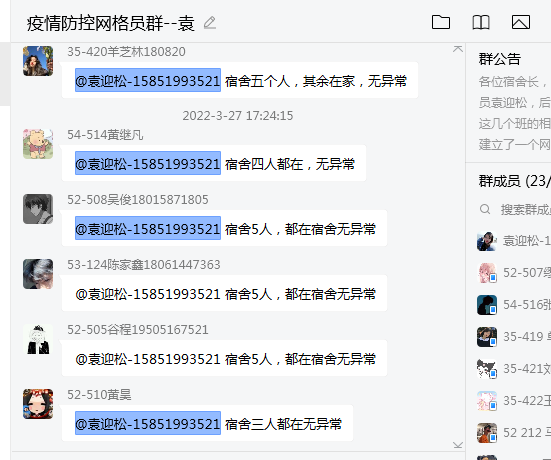Open the 群公告 announcement section

pyautogui.click(x=499, y=59)
